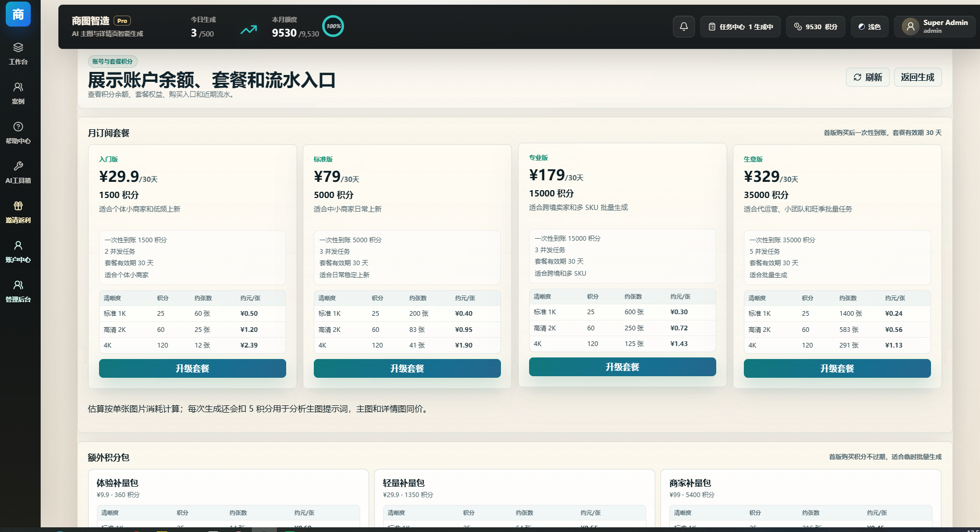Click the 9530 /9,530 monthly quota value
980x532 pixels.
tap(295, 33)
